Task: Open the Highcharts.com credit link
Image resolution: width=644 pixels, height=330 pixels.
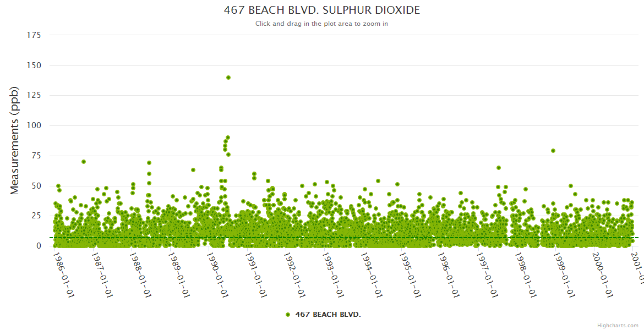Action: [x=618, y=325]
